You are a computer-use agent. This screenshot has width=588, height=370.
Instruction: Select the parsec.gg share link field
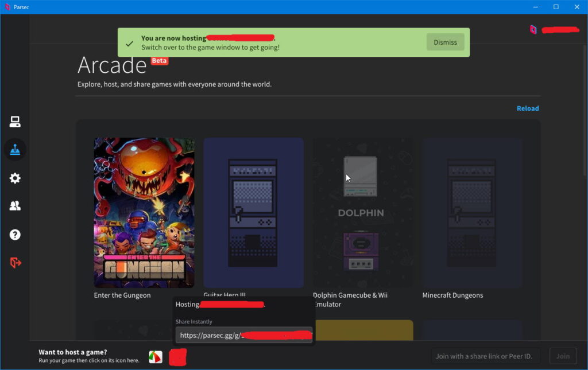click(x=243, y=335)
